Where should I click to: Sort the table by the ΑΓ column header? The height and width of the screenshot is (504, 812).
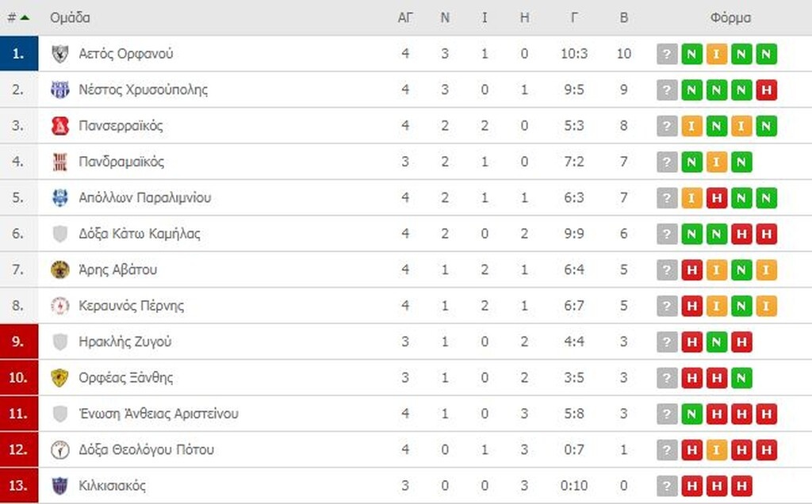coord(405,17)
